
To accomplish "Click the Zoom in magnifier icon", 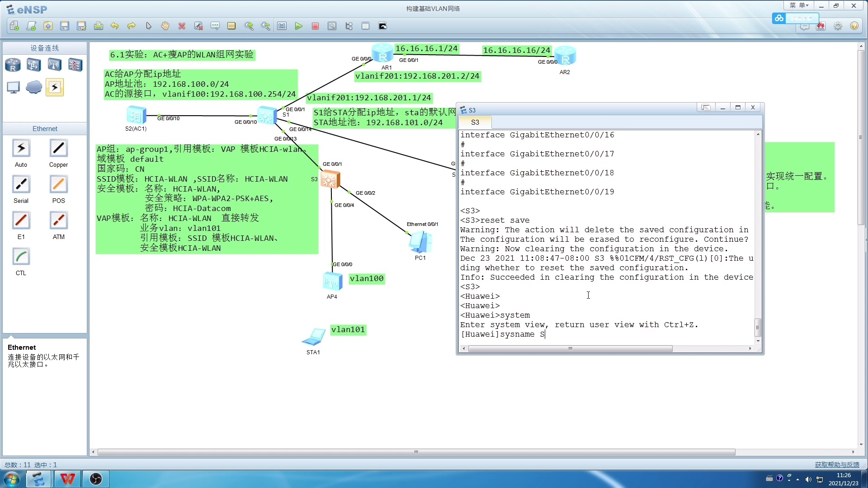I will [249, 26].
